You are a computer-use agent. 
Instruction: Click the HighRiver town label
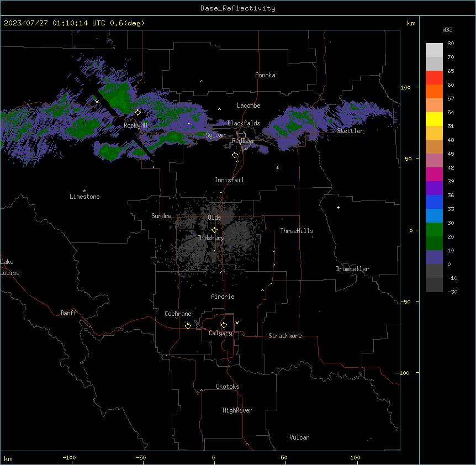(x=237, y=410)
